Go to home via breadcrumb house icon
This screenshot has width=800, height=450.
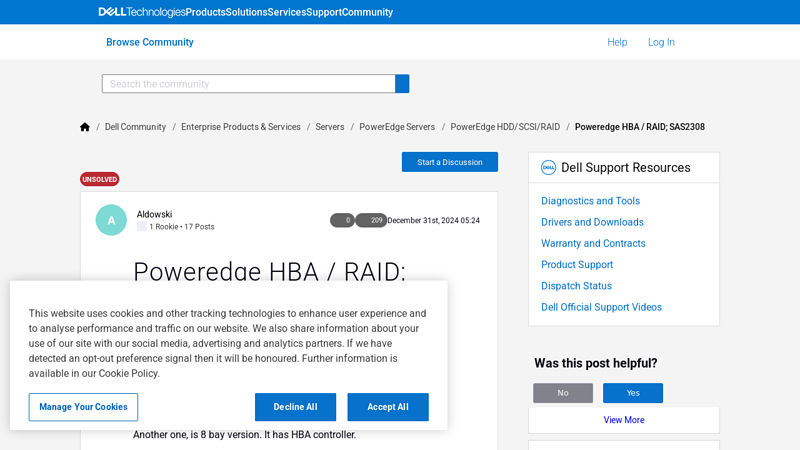coord(85,127)
